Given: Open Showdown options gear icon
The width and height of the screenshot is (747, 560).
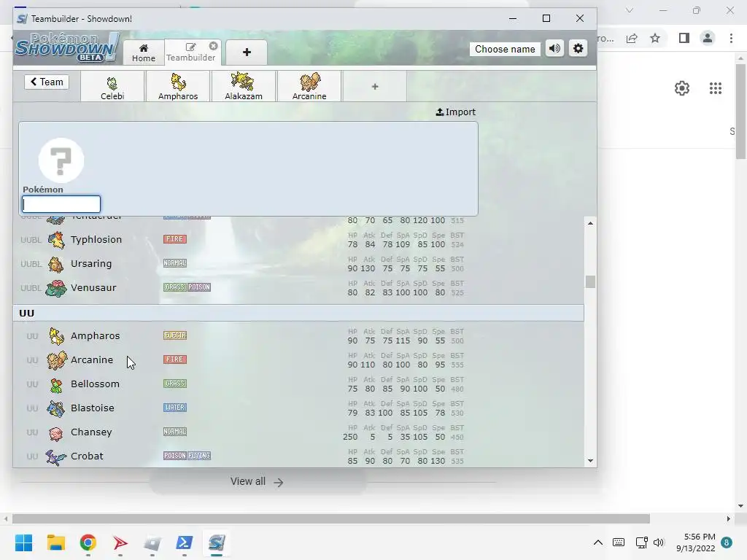Looking at the screenshot, I should [x=578, y=49].
